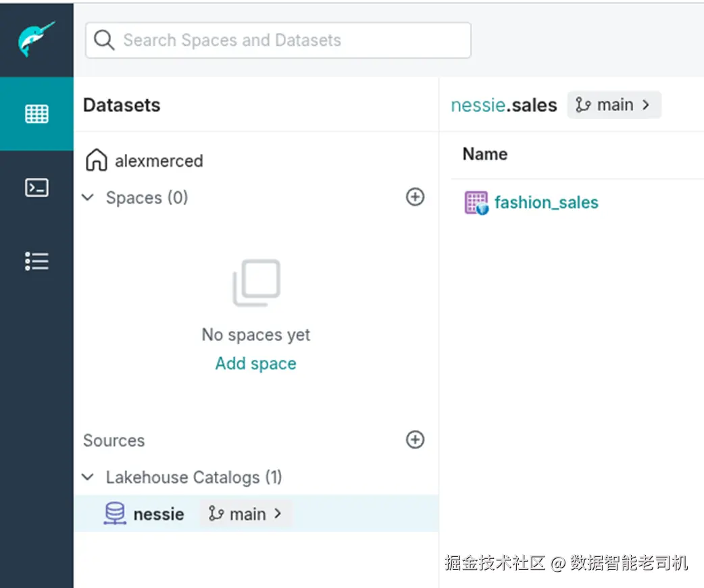704x588 pixels.
Task: Open main branch dropdown in Sources nessie row
Action: point(246,514)
